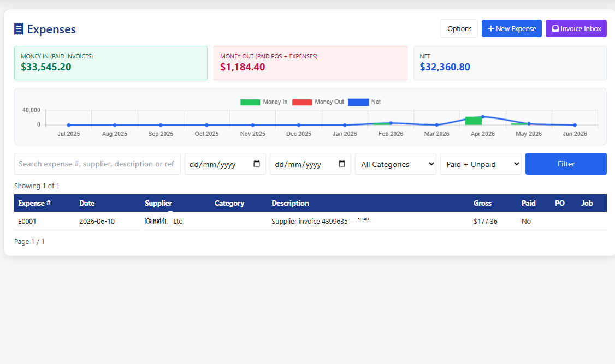Click the Category column header
This screenshot has width=615, height=364.
tap(229, 204)
